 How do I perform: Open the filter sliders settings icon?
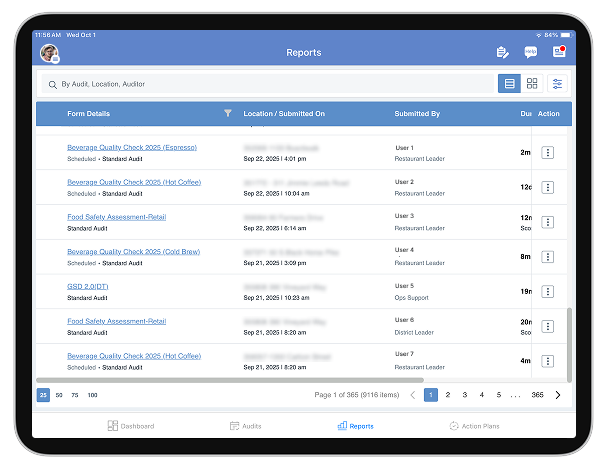pyautogui.click(x=558, y=84)
